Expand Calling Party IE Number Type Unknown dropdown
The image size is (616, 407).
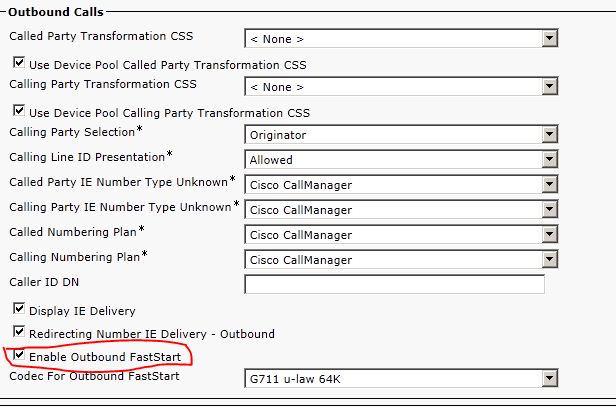pos(400,209)
